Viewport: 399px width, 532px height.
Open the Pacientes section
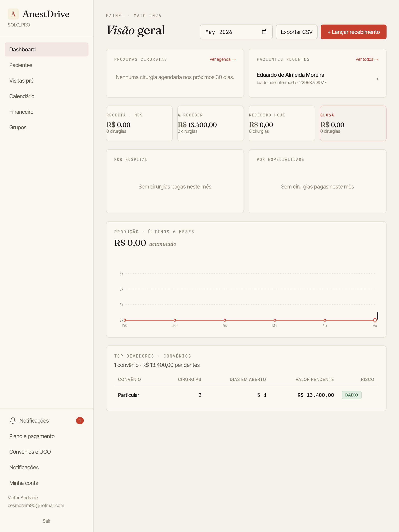(x=46, y=65)
